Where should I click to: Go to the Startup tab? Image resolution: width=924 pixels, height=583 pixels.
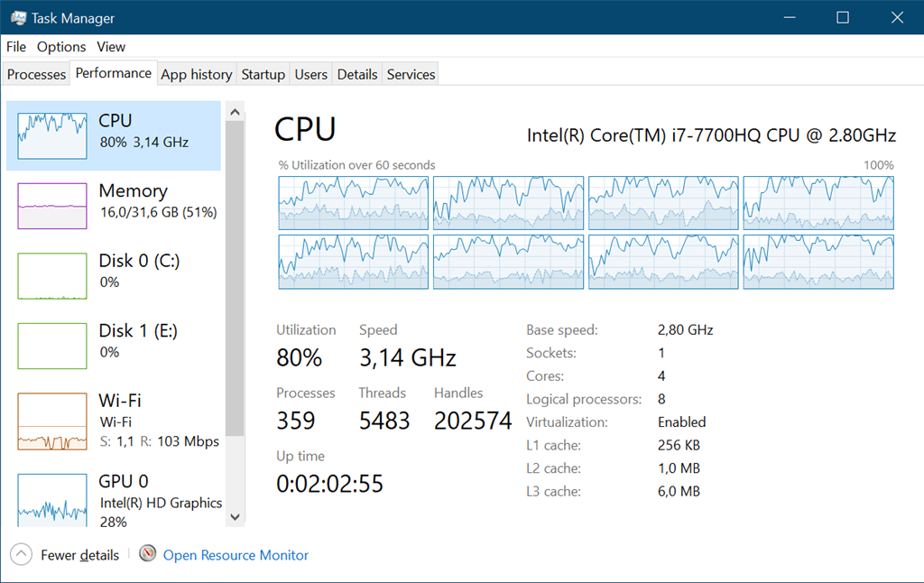(263, 75)
